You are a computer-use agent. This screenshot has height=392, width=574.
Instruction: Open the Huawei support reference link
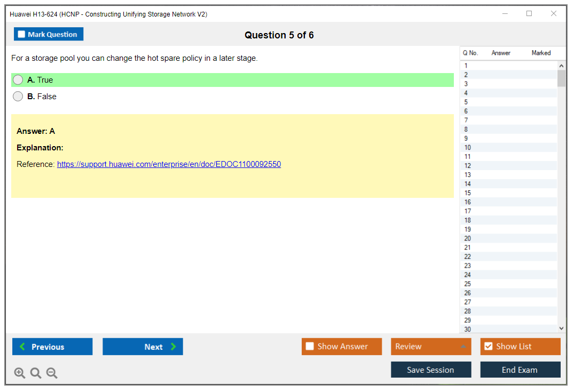pyautogui.click(x=169, y=164)
